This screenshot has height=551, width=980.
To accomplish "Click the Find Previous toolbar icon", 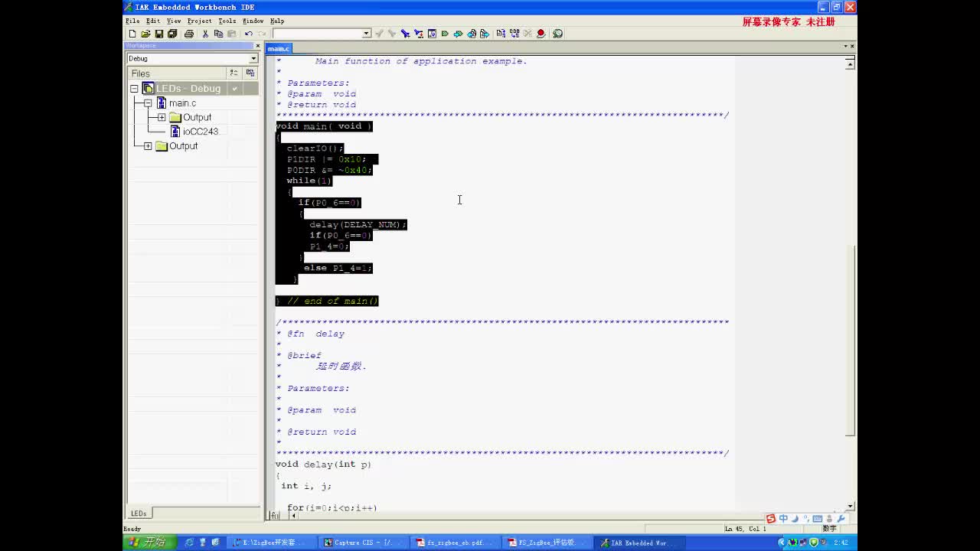I will click(378, 34).
